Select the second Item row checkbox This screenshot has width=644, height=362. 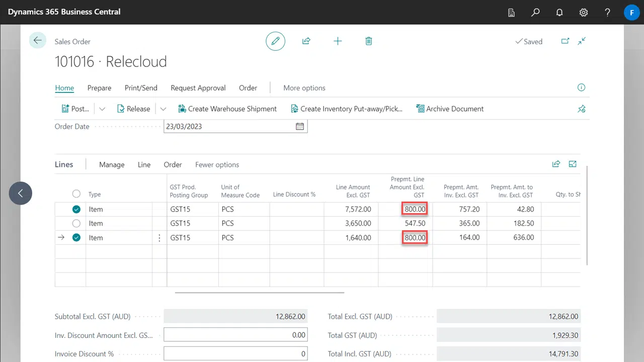[x=76, y=223]
